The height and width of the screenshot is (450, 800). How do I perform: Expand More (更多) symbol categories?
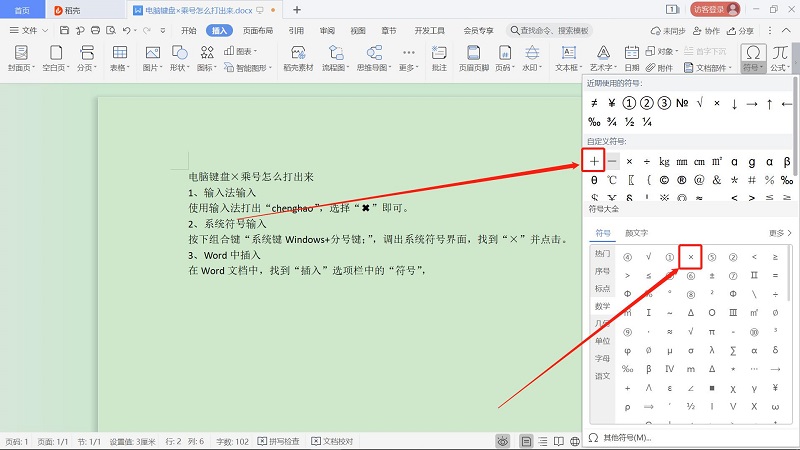780,233
